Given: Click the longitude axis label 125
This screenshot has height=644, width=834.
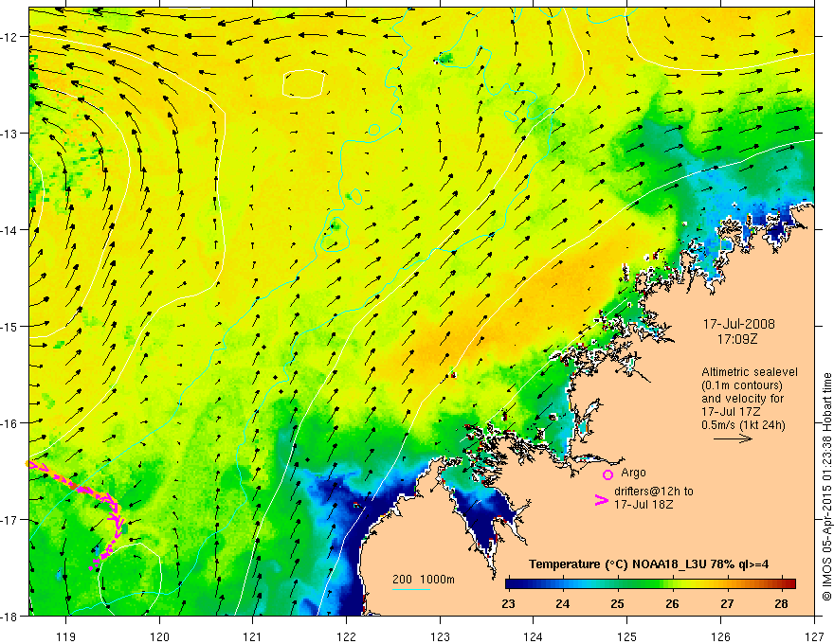Looking at the screenshot, I should pyautogui.click(x=627, y=636).
